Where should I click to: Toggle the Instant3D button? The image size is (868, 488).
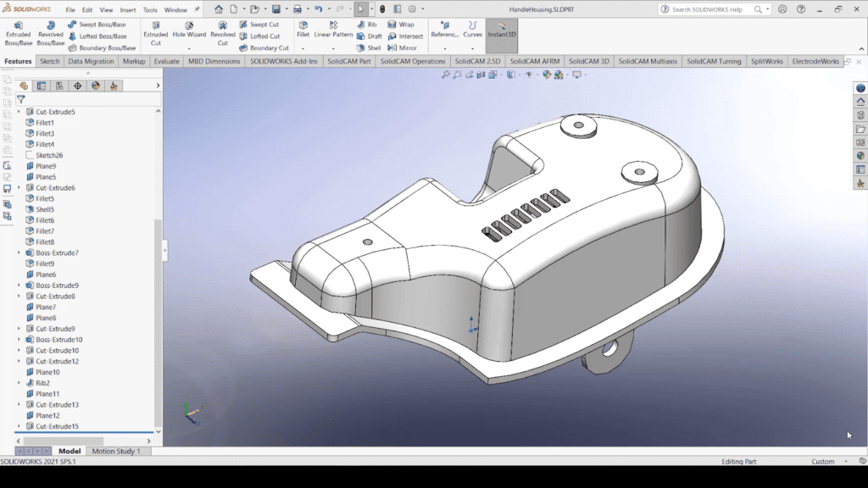502,35
